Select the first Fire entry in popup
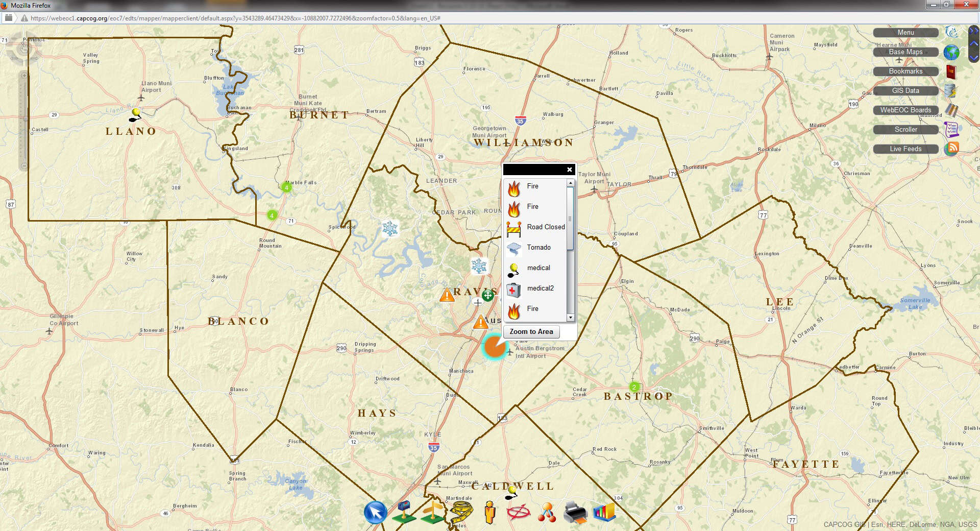The width and height of the screenshot is (980, 531). point(536,188)
